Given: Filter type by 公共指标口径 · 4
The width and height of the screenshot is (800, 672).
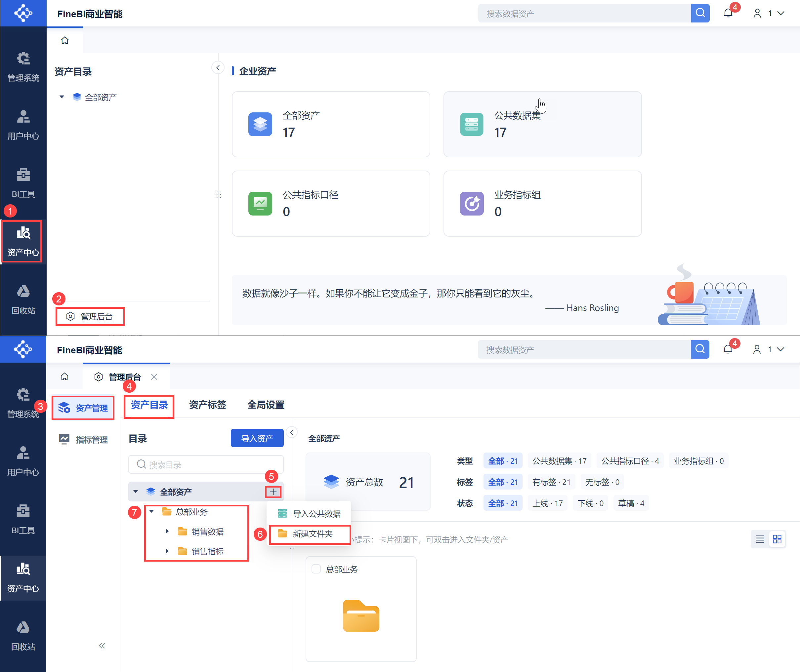Looking at the screenshot, I should [x=630, y=461].
